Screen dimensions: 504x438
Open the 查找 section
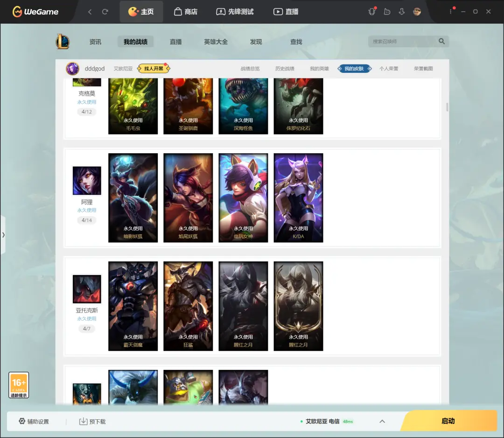coord(296,42)
